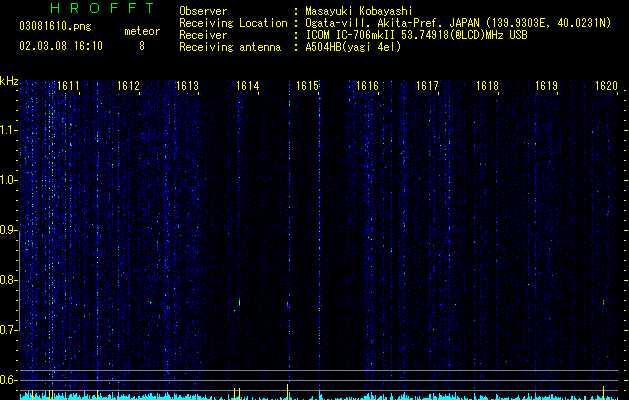Click the 0.6 kHz axis label
Image resolution: width=629 pixels, height=400 pixels.
(x=9, y=380)
